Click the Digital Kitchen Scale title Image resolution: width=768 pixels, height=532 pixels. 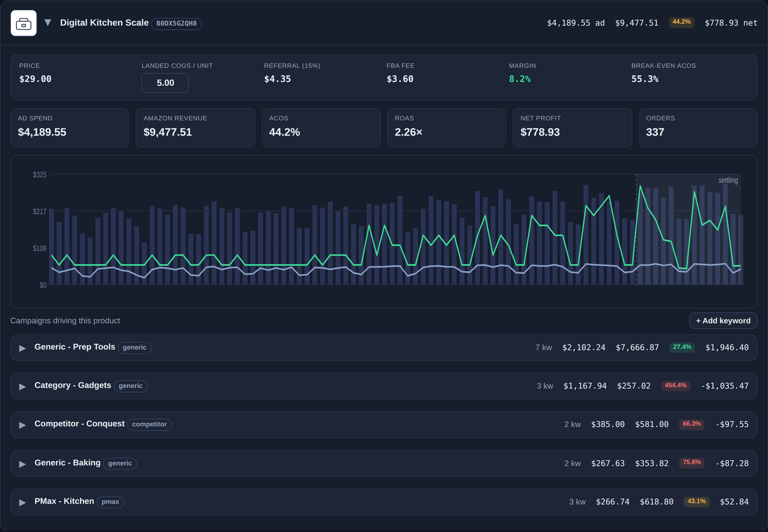coord(104,22)
